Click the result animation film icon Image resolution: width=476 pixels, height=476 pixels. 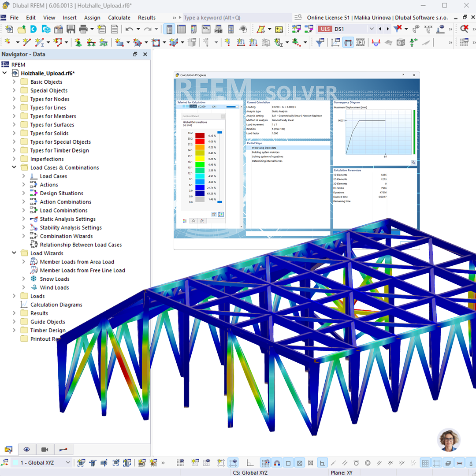[x=361, y=42]
